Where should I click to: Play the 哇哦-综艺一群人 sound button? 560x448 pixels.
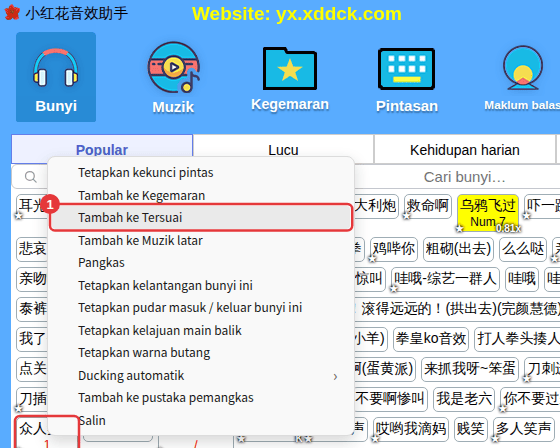click(445, 279)
